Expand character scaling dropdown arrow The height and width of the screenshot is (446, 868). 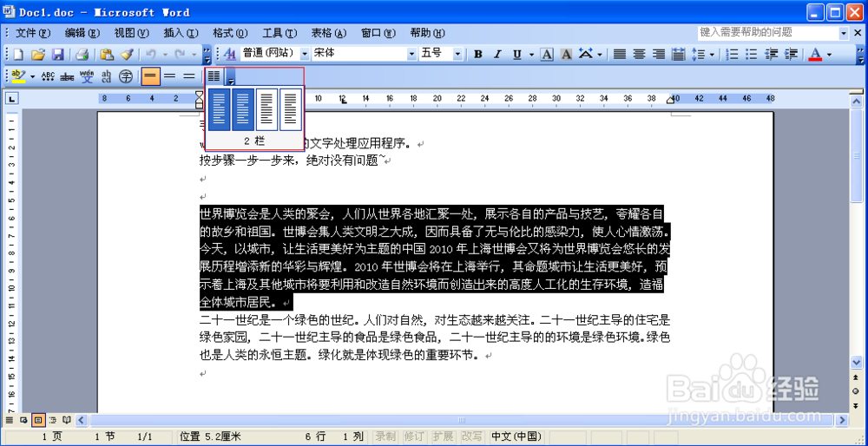click(x=600, y=54)
